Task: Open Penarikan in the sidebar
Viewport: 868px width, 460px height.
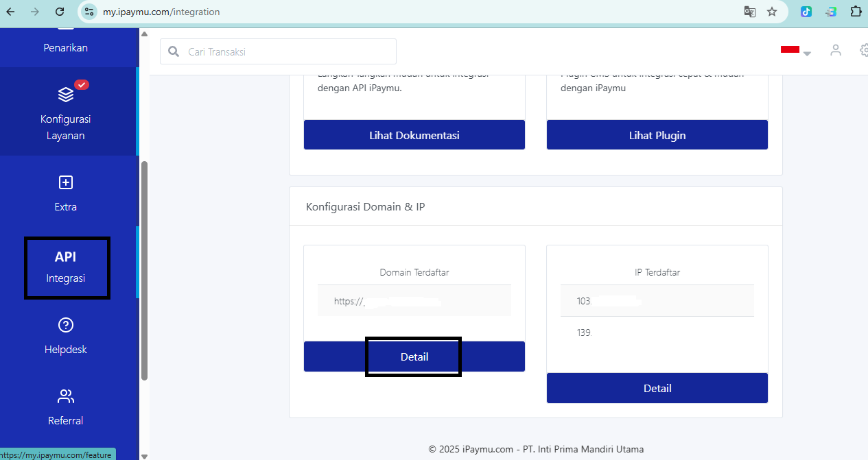Action: coord(66,48)
